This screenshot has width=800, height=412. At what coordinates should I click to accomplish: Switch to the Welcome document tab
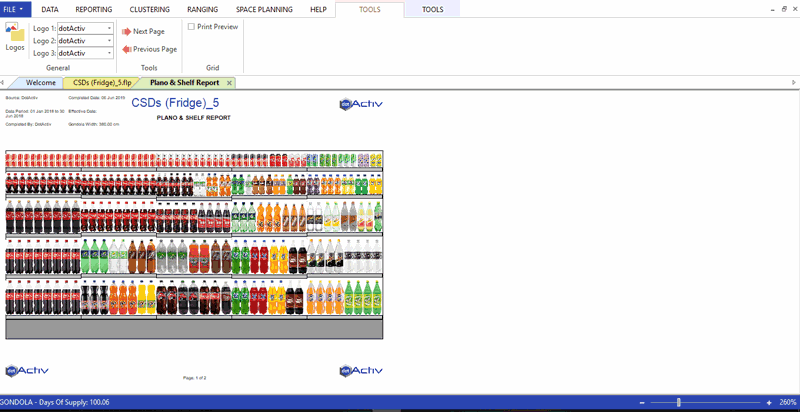(x=41, y=83)
